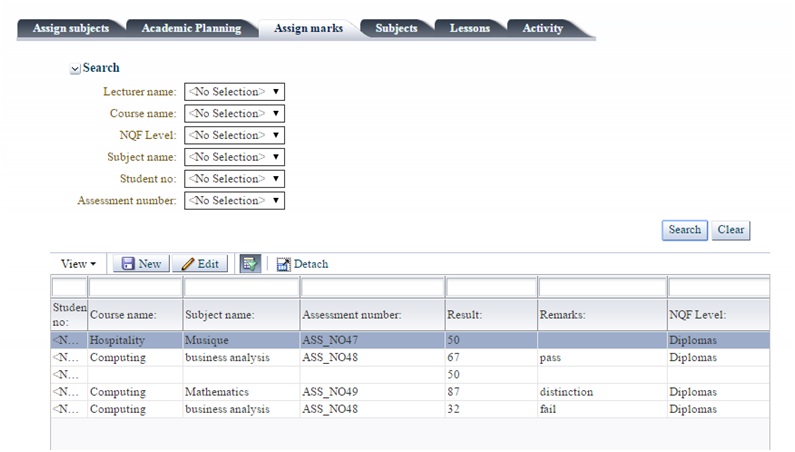Go to the Academic Planning tab
The height and width of the screenshot is (452, 795).
(191, 29)
